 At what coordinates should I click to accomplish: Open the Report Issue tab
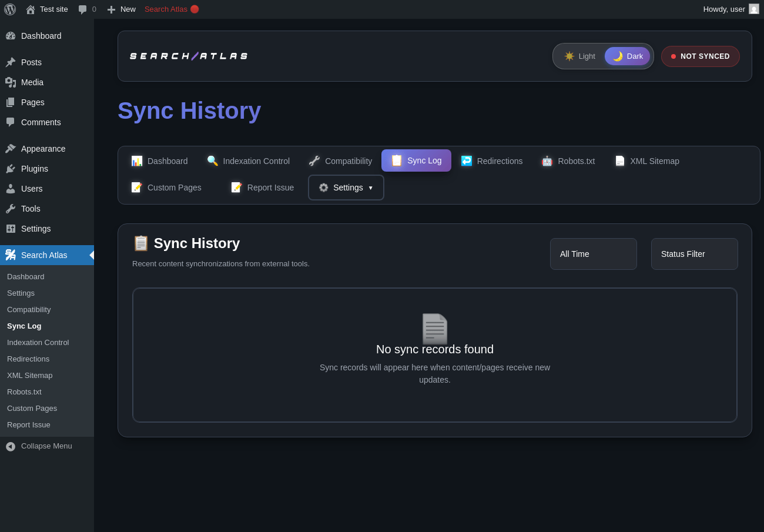pyautogui.click(x=263, y=188)
